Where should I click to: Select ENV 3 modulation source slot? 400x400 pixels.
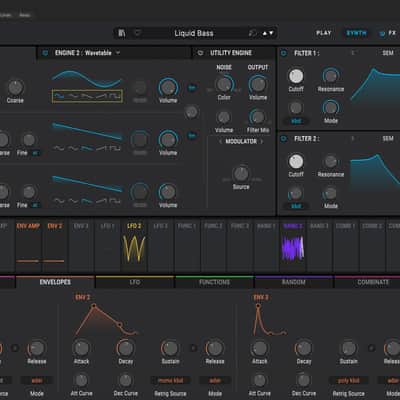click(x=81, y=245)
